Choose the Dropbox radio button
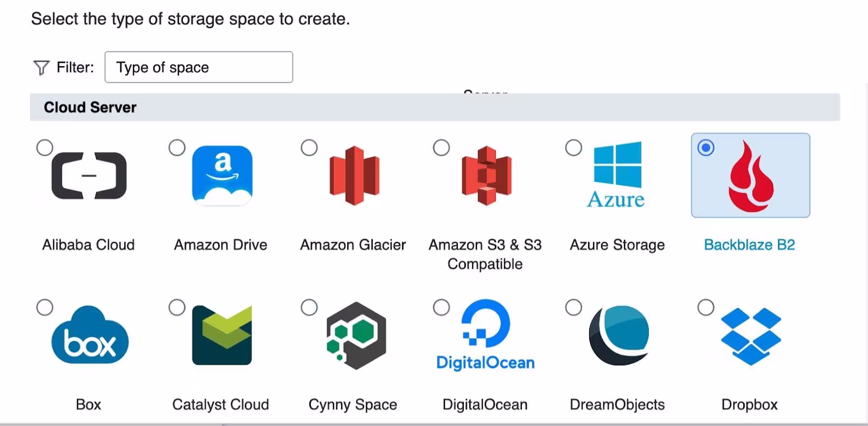 click(x=706, y=307)
